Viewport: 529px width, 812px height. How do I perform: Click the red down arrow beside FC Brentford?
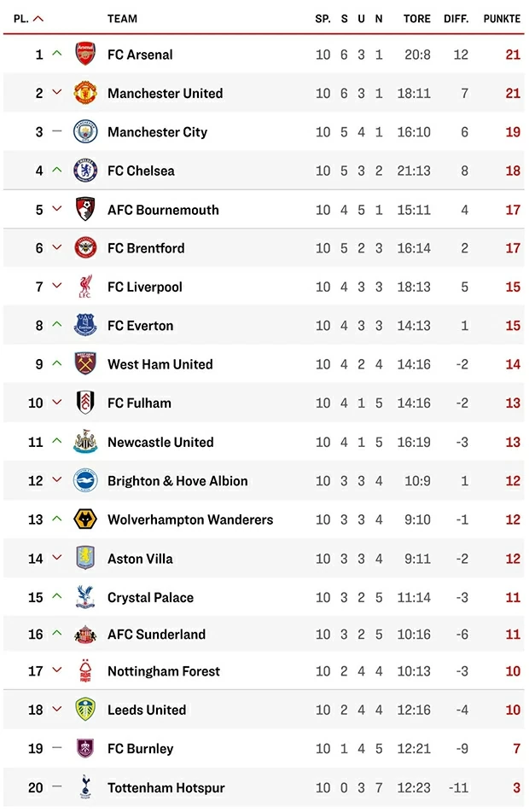click(x=57, y=248)
